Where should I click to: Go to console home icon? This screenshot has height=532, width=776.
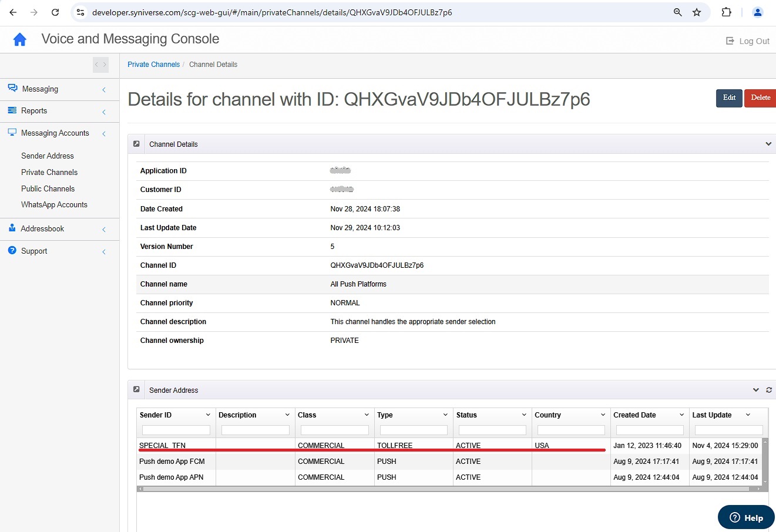[x=20, y=39]
